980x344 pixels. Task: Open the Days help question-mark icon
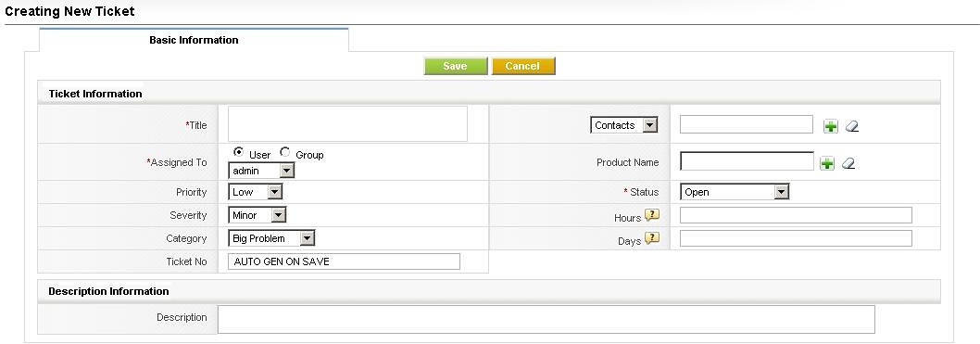[652, 238]
